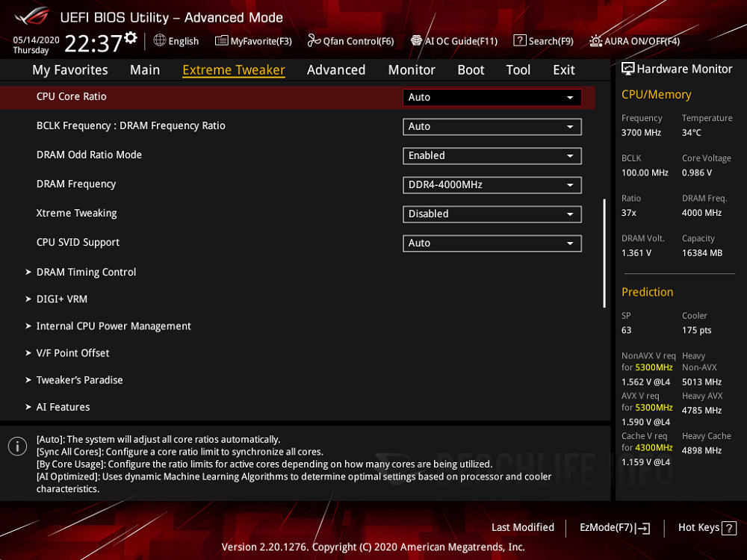
Task: Click the Last Modified button
Action: tap(523, 527)
